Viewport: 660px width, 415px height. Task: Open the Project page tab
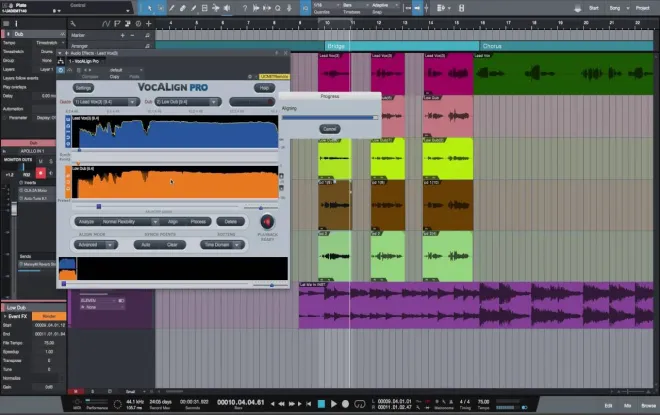(x=642, y=8)
